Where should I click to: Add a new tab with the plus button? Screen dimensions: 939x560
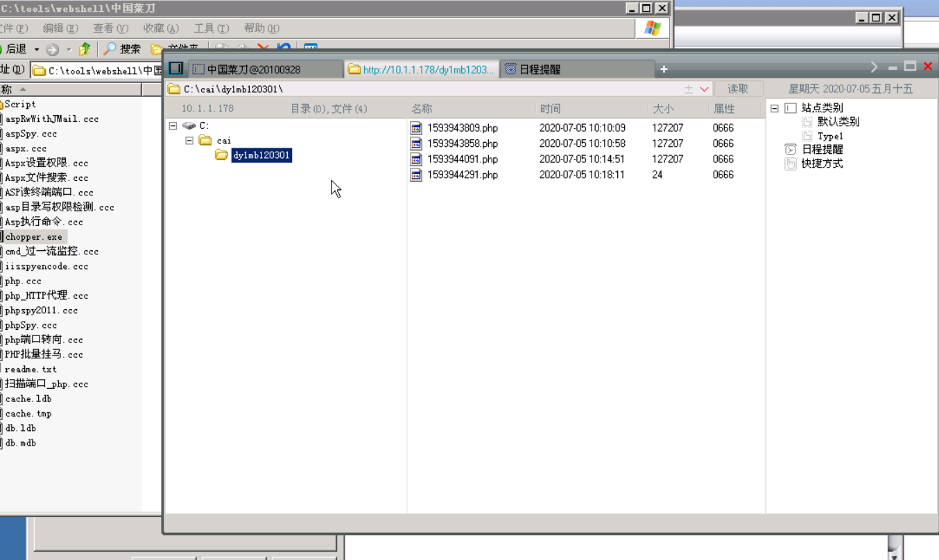pyautogui.click(x=664, y=69)
